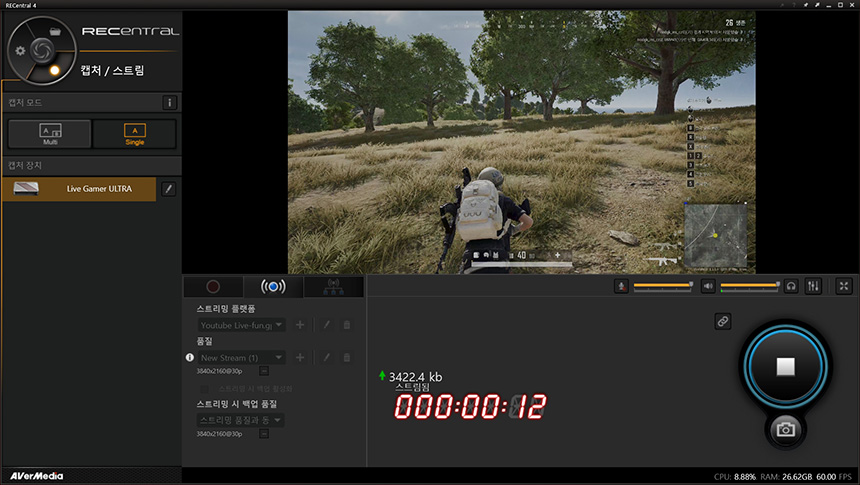
Task: Add a new quality profile
Action: point(299,357)
